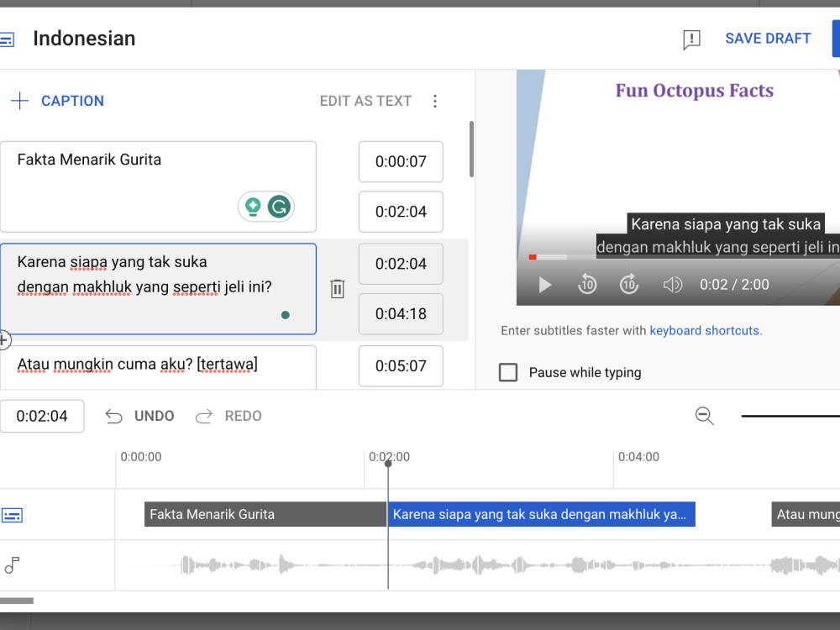Image resolution: width=840 pixels, height=630 pixels.
Task: Click the 0:00:00 timeline ruler label
Action: (141, 457)
